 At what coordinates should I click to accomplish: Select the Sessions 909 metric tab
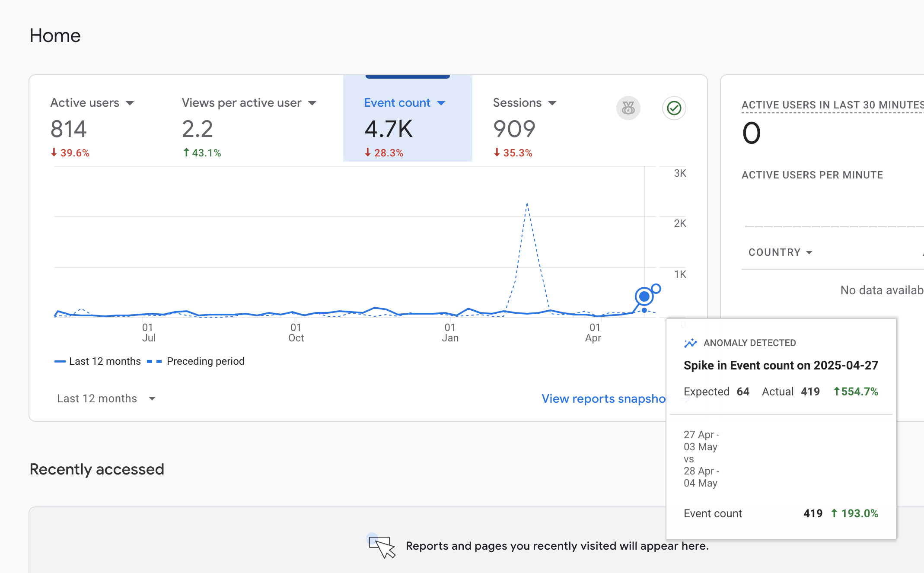(x=514, y=129)
